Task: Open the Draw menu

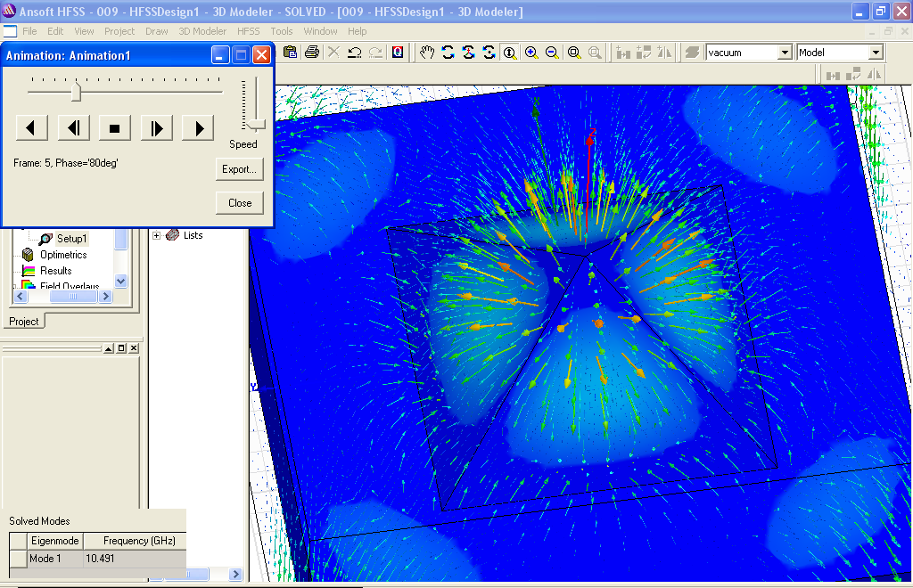Action: click(x=157, y=31)
